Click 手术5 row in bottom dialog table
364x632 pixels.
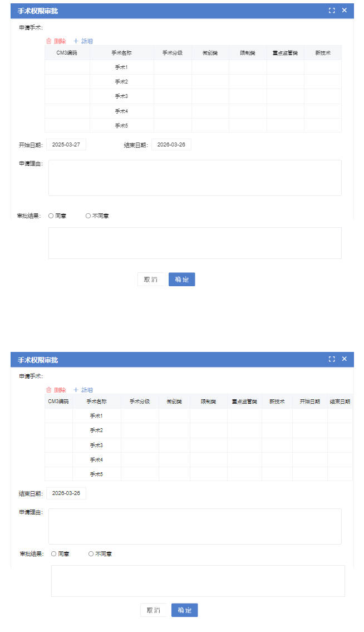point(199,474)
